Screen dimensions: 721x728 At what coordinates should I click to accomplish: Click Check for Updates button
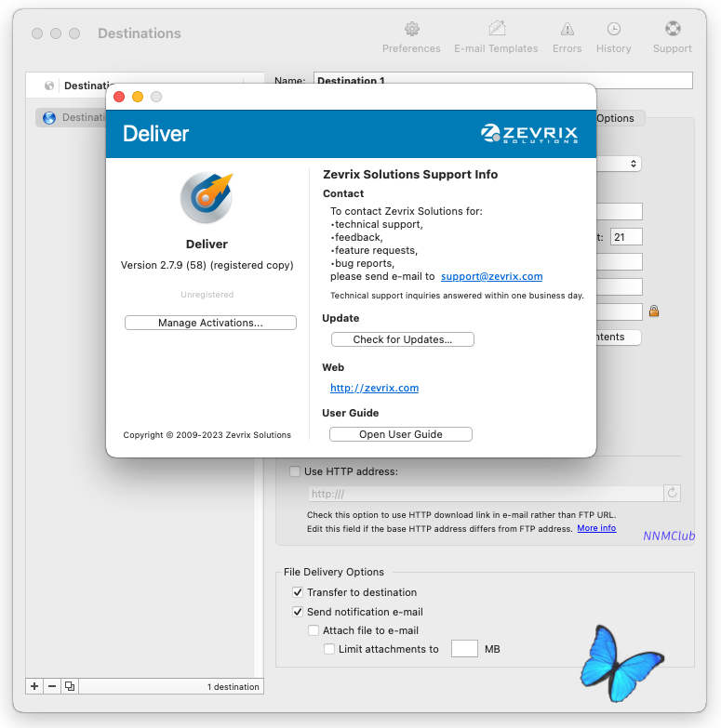point(402,339)
